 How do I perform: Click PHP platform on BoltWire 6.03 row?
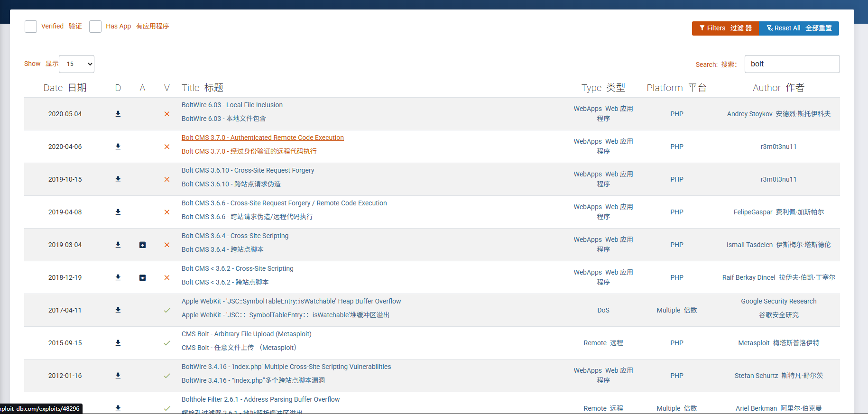pyautogui.click(x=677, y=114)
